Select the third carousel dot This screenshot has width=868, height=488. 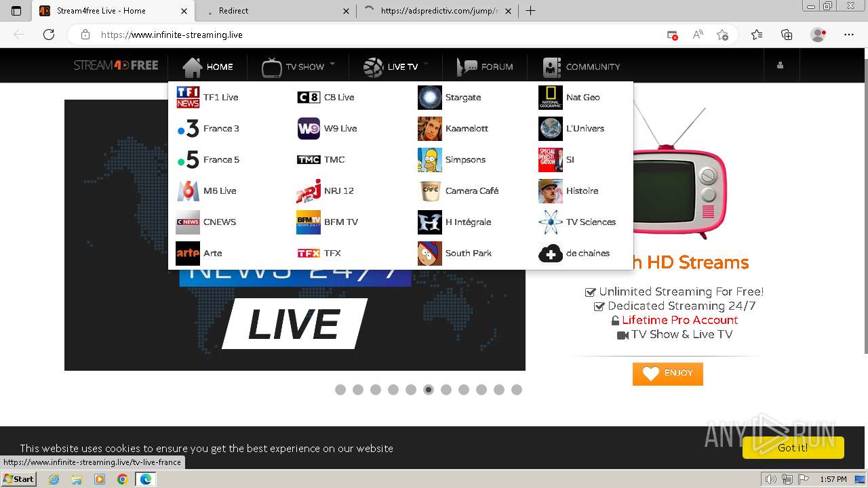click(x=376, y=390)
